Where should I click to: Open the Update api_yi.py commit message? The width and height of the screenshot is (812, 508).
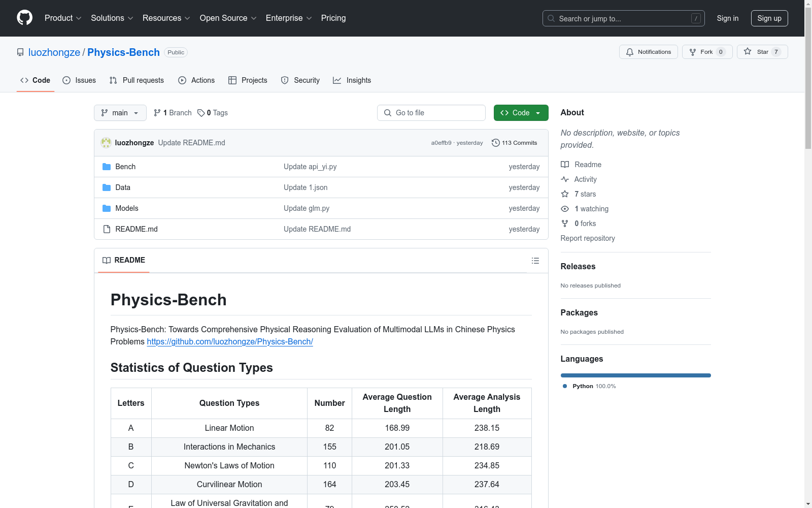click(x=310, y=167)
